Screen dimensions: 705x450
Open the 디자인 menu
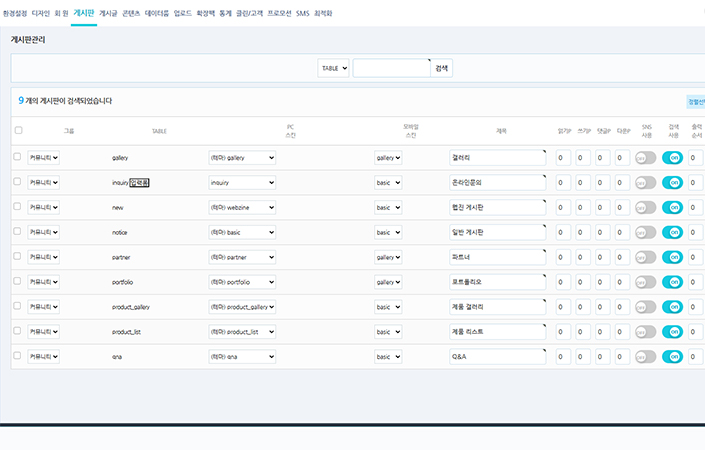(x=41, y=14)
